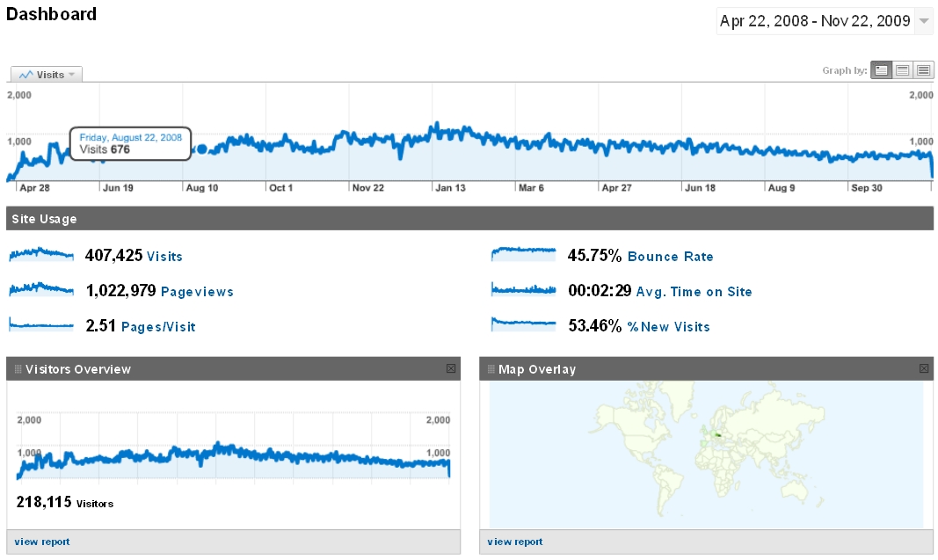
Task: Go to Avg. Time on Site report
Action: tap(695, 292)
